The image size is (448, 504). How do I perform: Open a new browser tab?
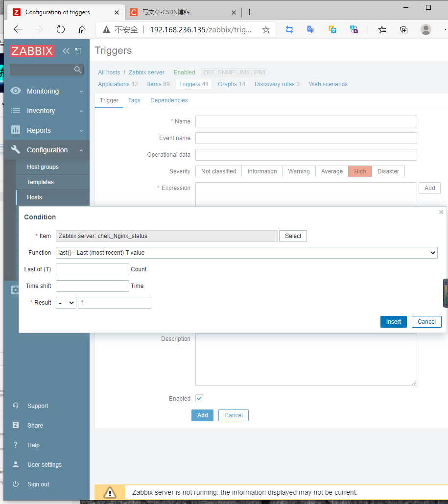pyautogui.click(x=249, y=12)
